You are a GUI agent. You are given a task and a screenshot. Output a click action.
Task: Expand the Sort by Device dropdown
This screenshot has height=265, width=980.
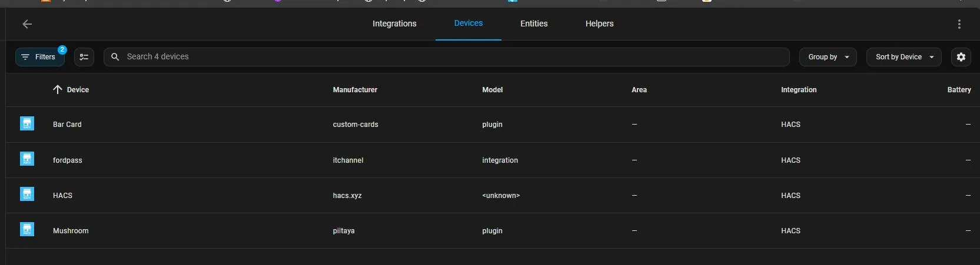pos(904,57)
